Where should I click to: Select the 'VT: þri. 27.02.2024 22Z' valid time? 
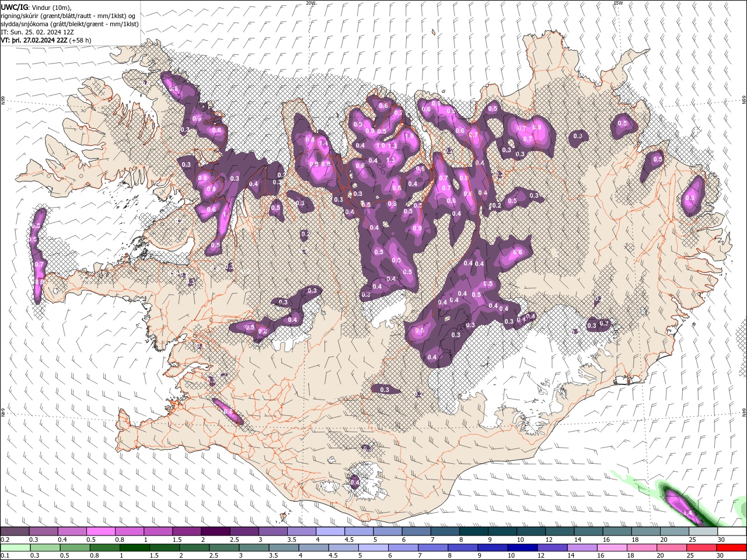[34, 40]
